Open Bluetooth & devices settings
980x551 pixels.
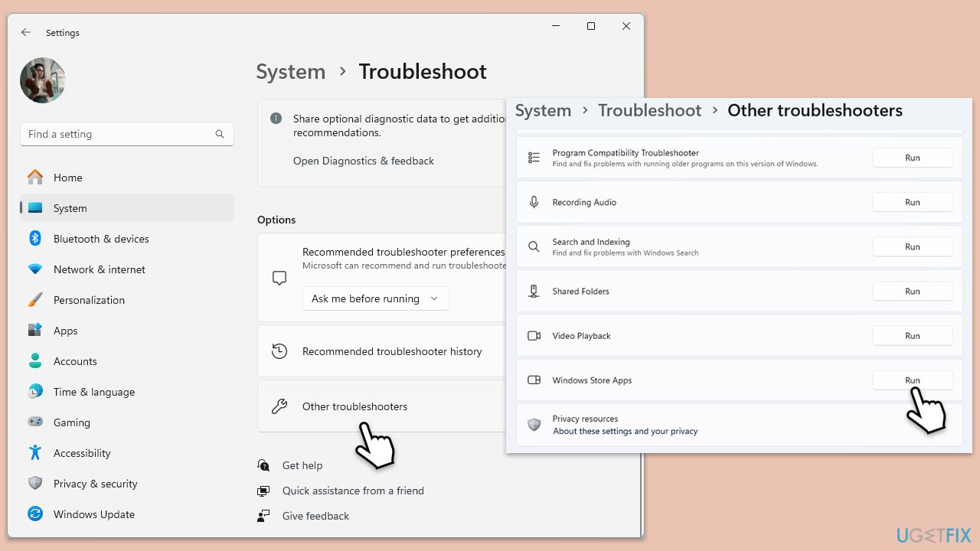tap(101, 239)
